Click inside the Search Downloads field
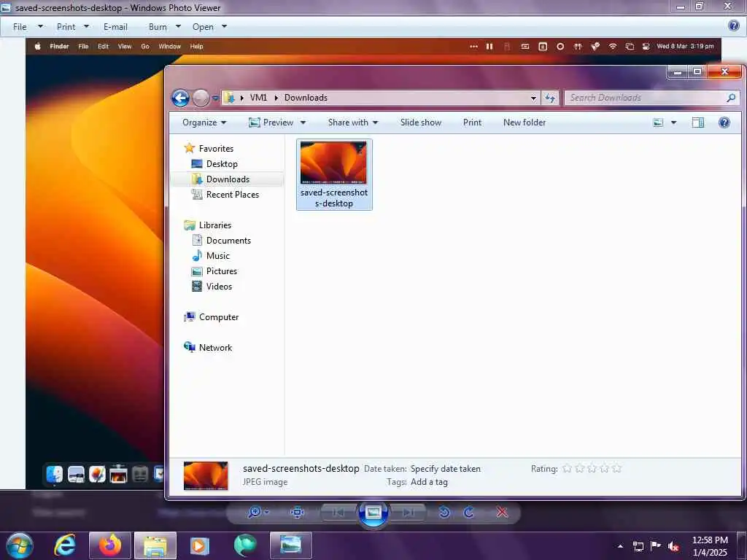The image size is (747, 560). 645,98
